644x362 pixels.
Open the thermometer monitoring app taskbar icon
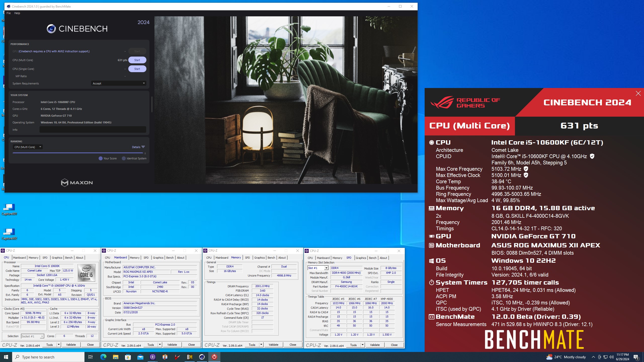(165, 357)
